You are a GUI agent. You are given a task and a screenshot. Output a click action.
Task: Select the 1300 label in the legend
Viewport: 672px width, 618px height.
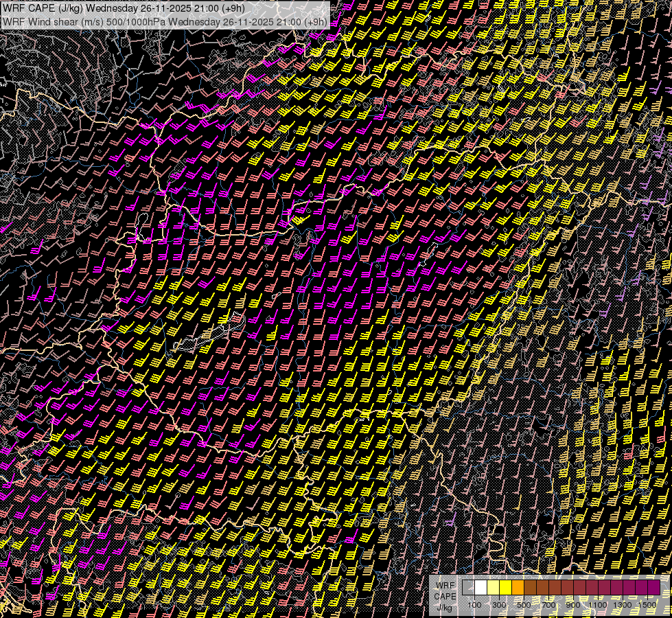coord(623,604)
